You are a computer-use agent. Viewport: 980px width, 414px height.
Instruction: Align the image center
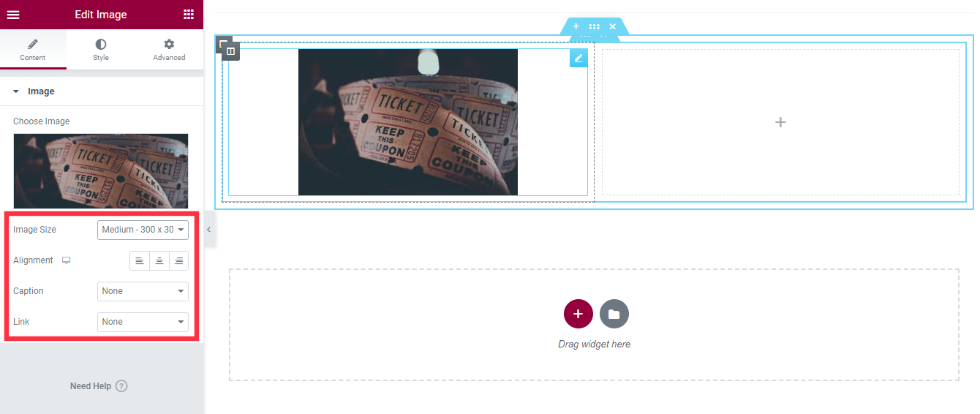159,260
